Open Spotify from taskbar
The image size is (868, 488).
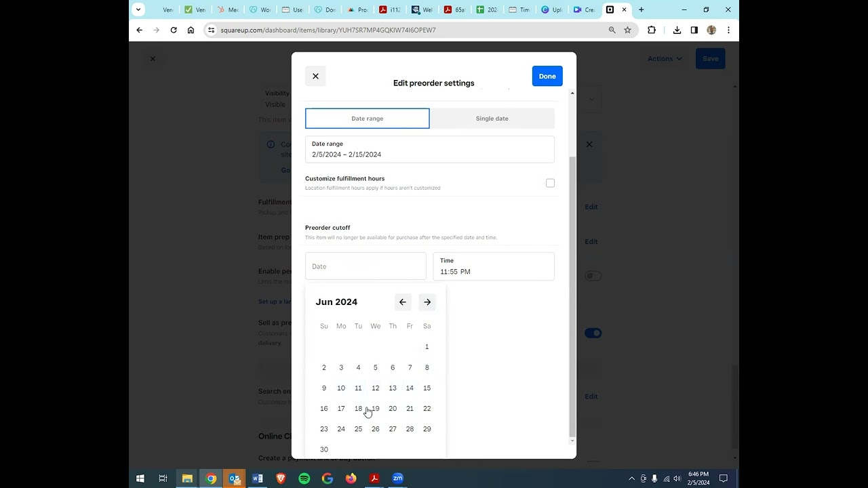[304, 479]
